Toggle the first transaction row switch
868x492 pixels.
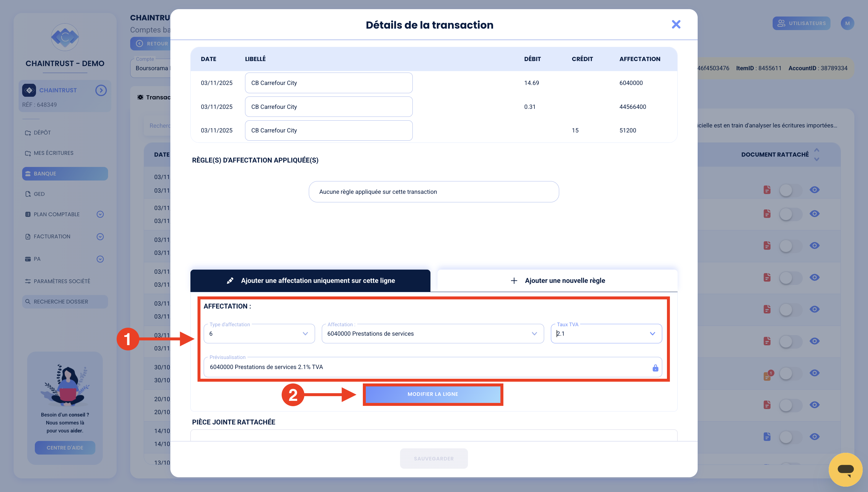tap(790, 190)
